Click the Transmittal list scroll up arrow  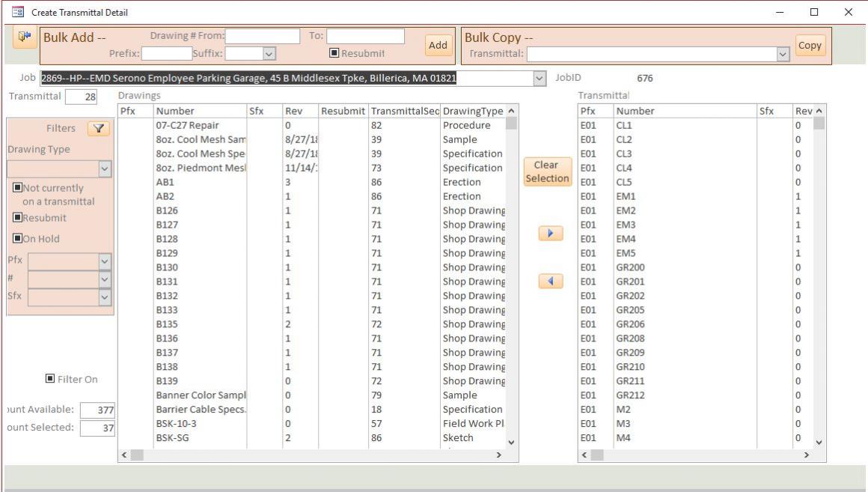[819, 111]
